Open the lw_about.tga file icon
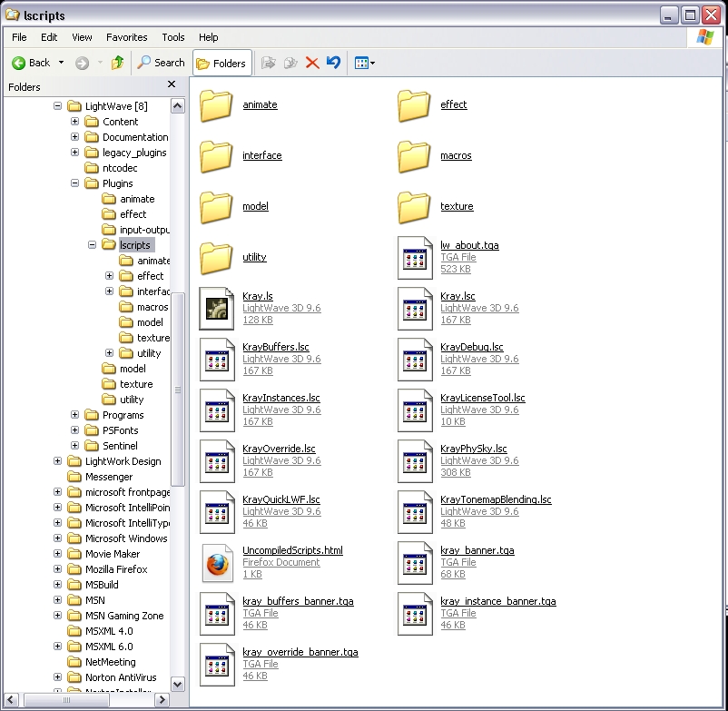 coord(416,257)
